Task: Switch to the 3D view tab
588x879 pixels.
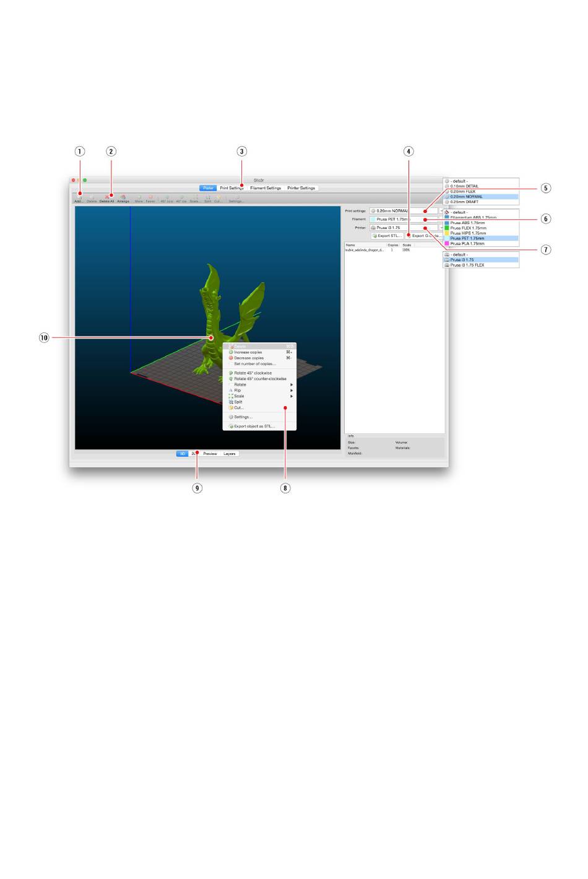Action: 183,454
